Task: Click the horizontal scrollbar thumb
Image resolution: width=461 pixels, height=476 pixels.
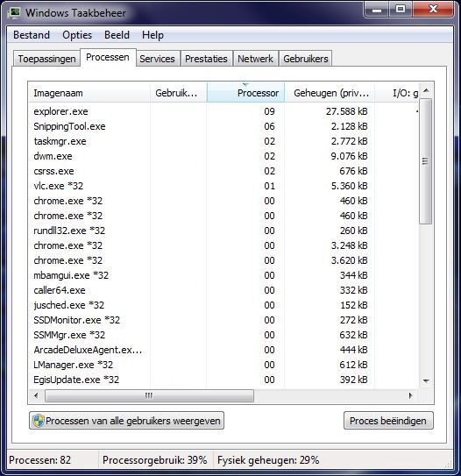Action: pos(149,395)
